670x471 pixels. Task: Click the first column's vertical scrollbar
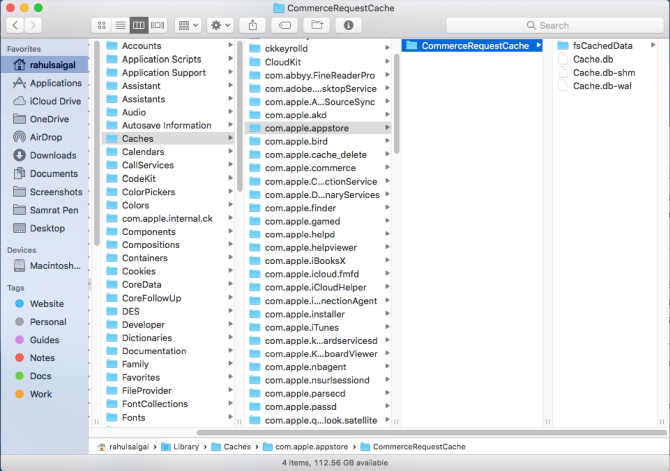(97, 142)
